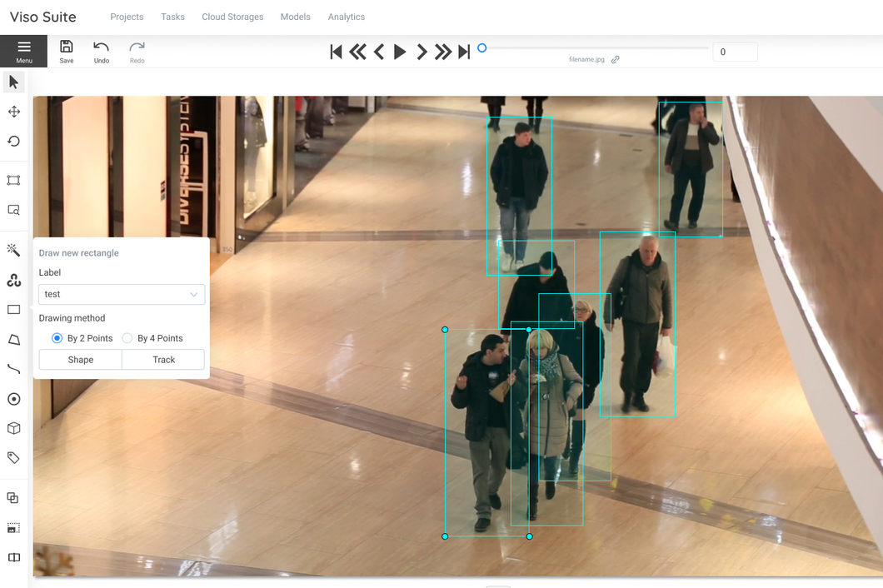Open the Projects menu
The height and width of the screenshot is (588, 883).
tap(127, 17)
